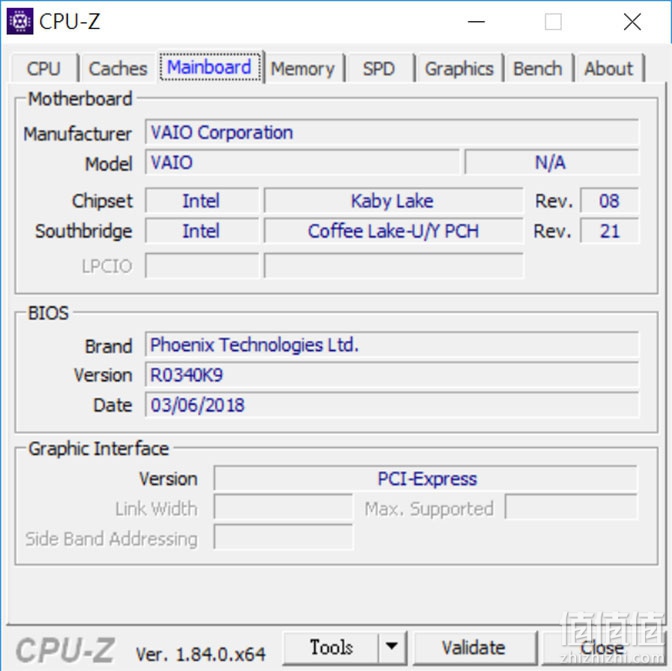This screenshot has width=672, height=671.
Task: Switch to the Graphics tab
Action: pyautogui.click(x=459, y=68)
